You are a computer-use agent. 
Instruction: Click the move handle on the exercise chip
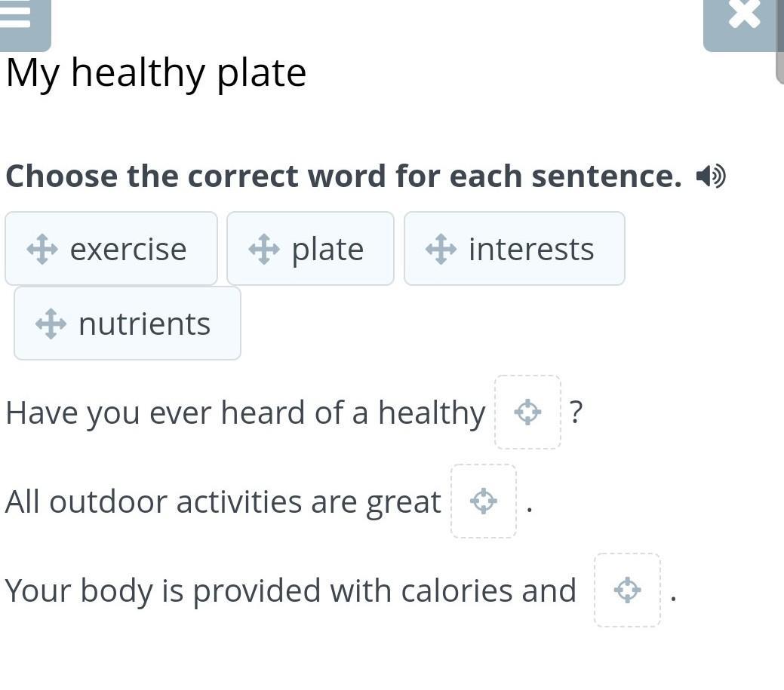click(x=42, y=249)
